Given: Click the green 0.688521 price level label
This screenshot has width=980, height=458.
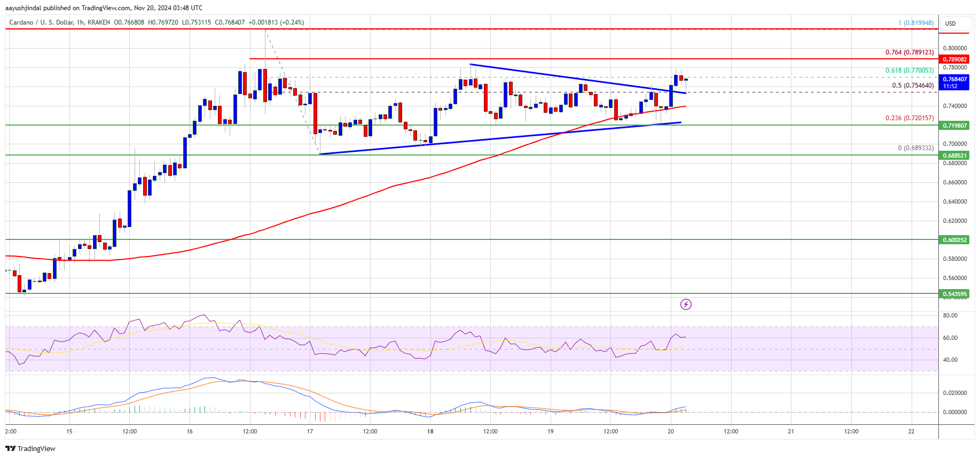Looking at the screenshot, I should click(x=954, y=156).
